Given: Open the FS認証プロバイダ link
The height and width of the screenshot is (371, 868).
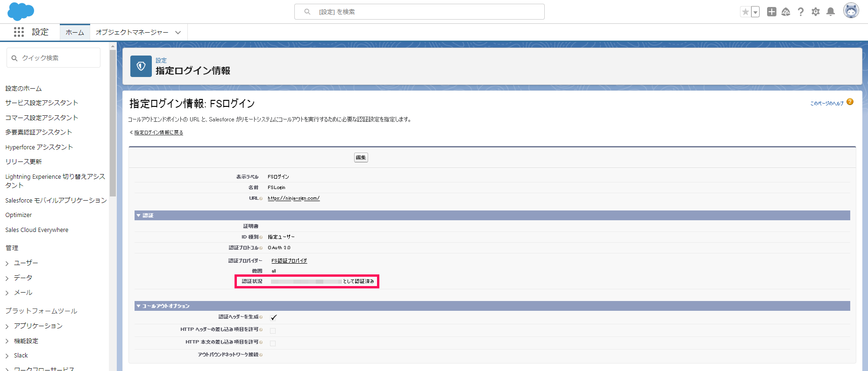Looking at the screenshot, I should 289,261.
